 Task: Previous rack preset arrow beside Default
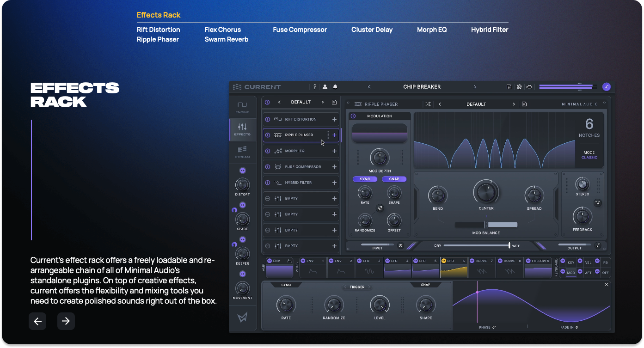pos(279,102)
